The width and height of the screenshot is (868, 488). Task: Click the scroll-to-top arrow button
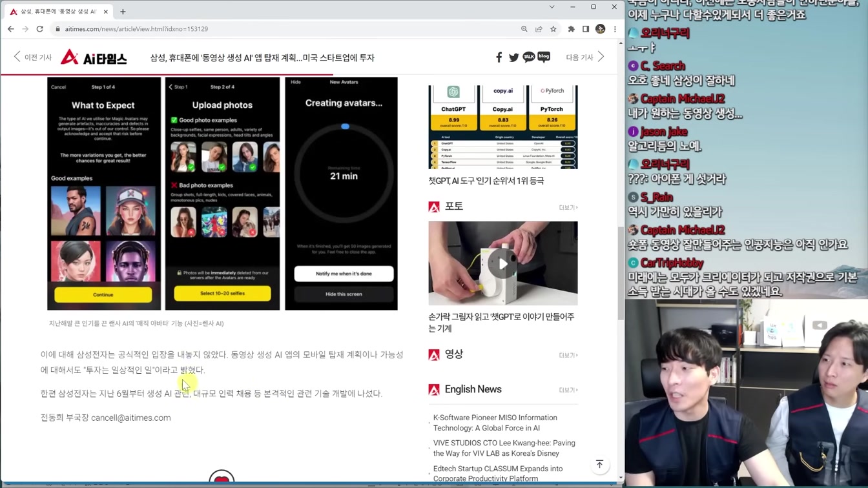click(x=599, y=465)
